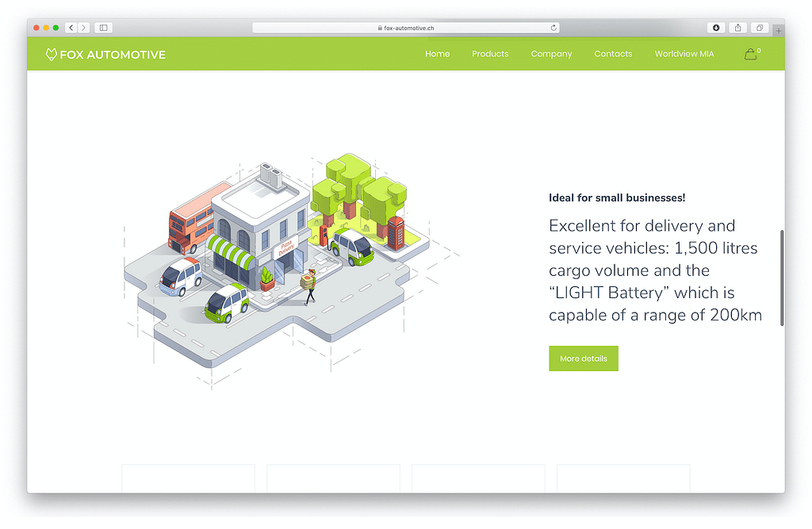This screenshot has width=812, height=529.
Task: Click the FOX AUTOMOTIVE brand text
Action: pos(113,55)
